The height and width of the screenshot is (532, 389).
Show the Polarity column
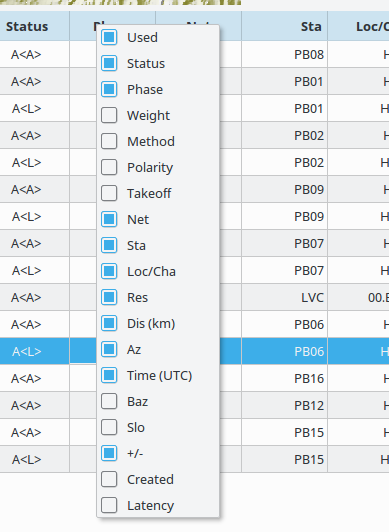109,167
